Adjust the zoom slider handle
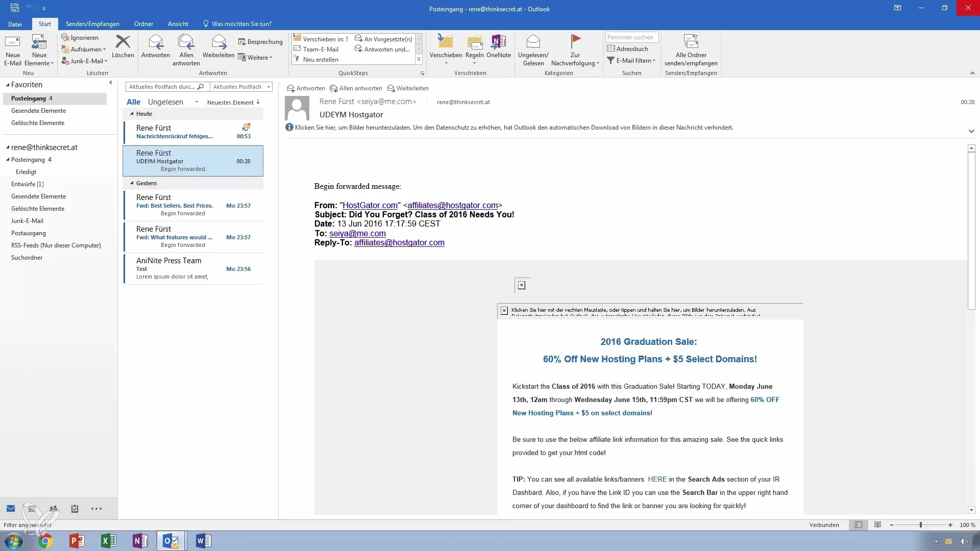This screenshot has height=551, width=980. pos(920,525)
